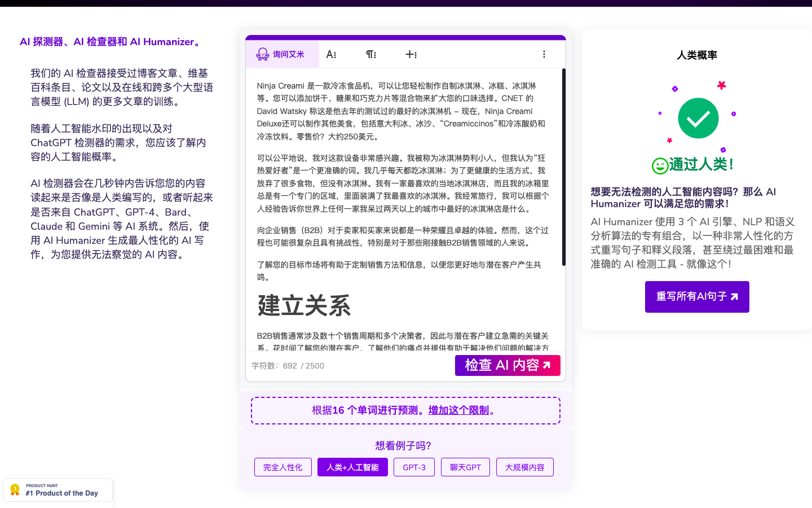
Task: Select the GPT-3 example option
Action: pyautogui.click(x=414, y=467)
